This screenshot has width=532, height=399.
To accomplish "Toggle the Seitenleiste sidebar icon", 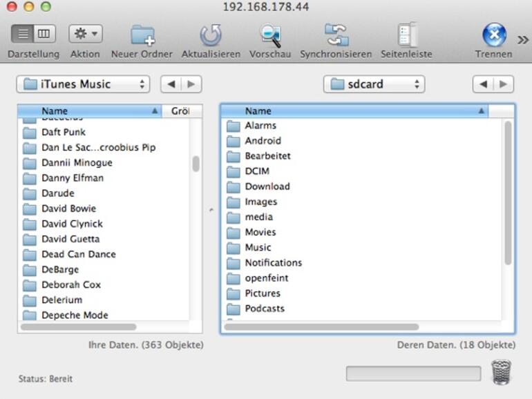I will [406, 35].
